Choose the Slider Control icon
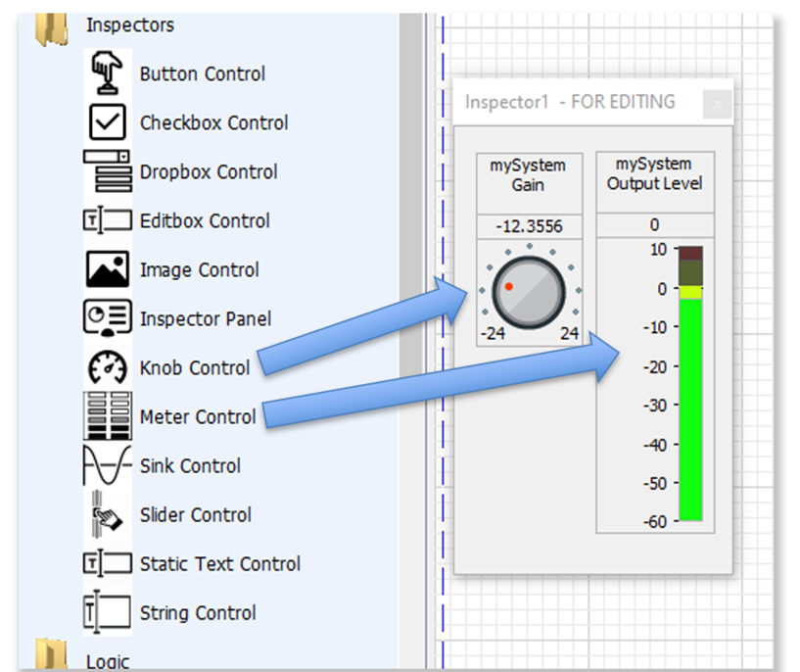Viewport: 800px width, 672px height. coord(107,514)
